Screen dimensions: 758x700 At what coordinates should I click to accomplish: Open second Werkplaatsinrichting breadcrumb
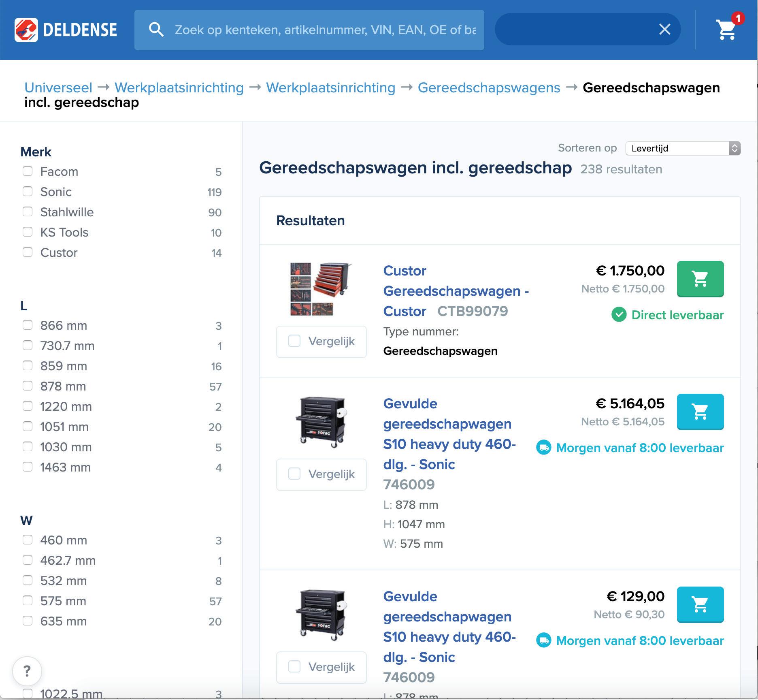click(x=330, y=87)
